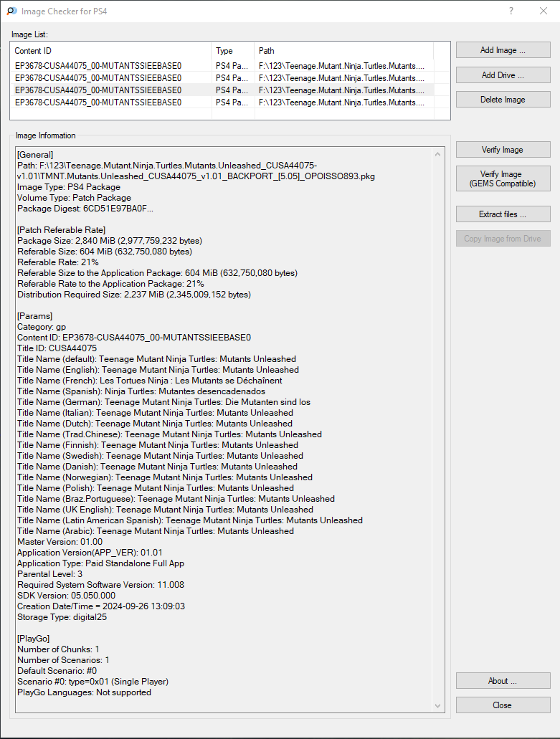The image size is (560, 739).
Task: Click the 'Title ID: CUSA44075' line
Action: click(57, 348)
